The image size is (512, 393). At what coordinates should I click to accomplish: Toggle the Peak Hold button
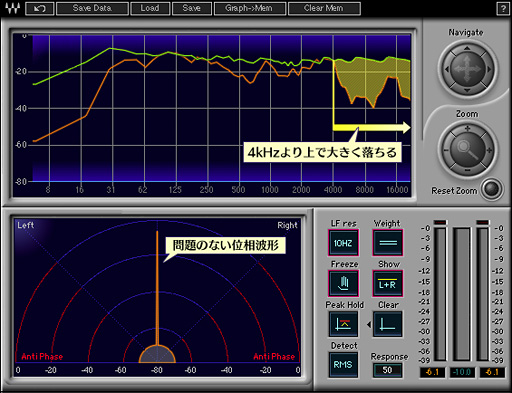343,324
